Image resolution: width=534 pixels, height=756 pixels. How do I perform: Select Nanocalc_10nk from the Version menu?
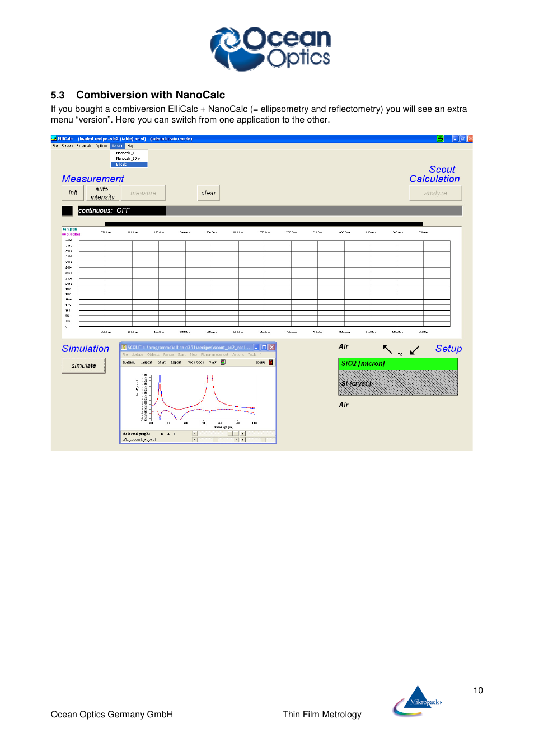click(x=129, y=159)
